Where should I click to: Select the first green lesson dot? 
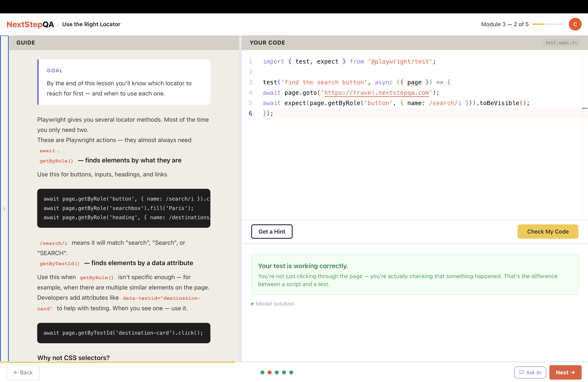(x=262, y=372)
